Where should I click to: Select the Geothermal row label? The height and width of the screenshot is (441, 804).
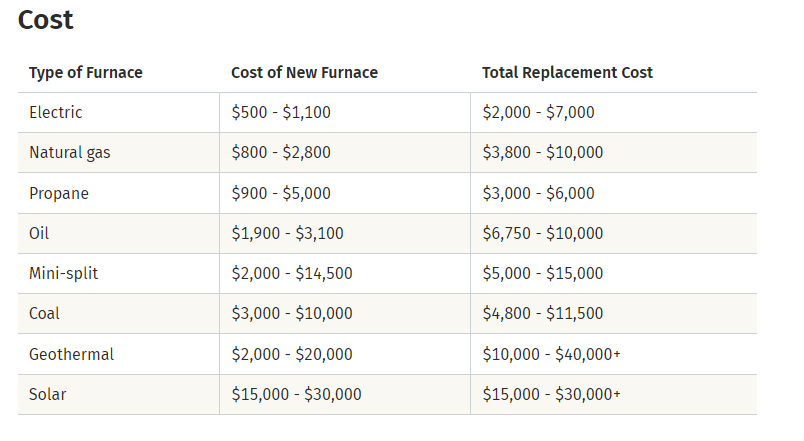click(71, 354)
